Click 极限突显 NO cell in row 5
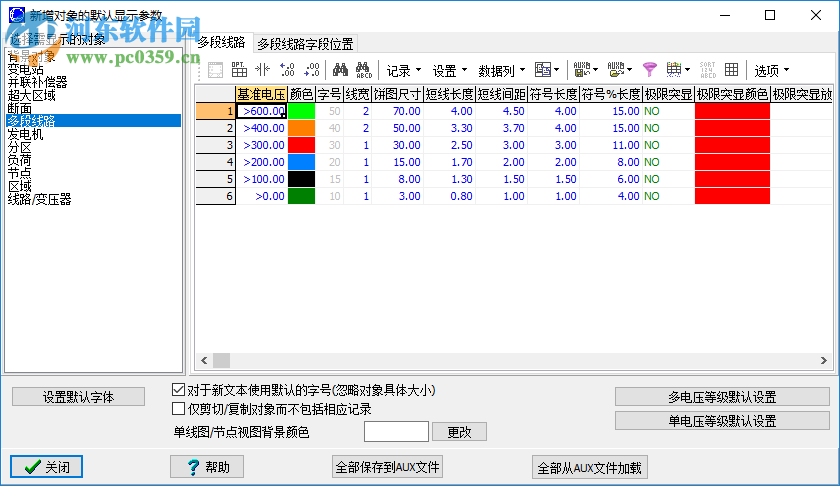Screen dimensions: 840x486 668,179
